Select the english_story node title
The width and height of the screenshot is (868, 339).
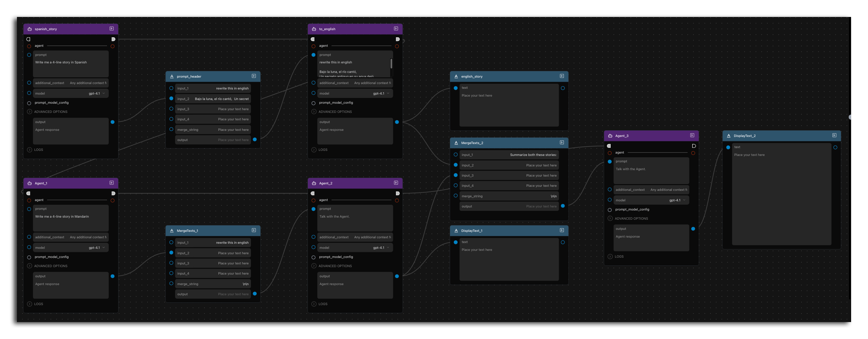coord(472,77)
